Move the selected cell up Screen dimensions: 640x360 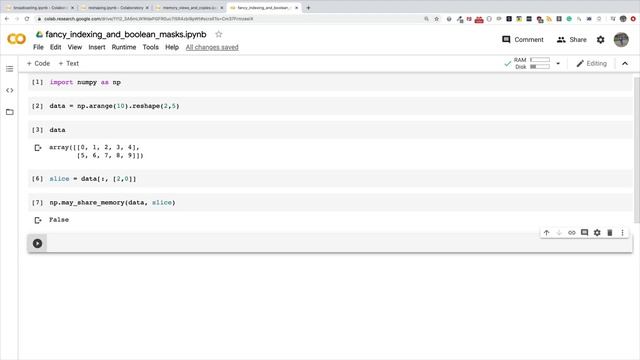(547, 233)
